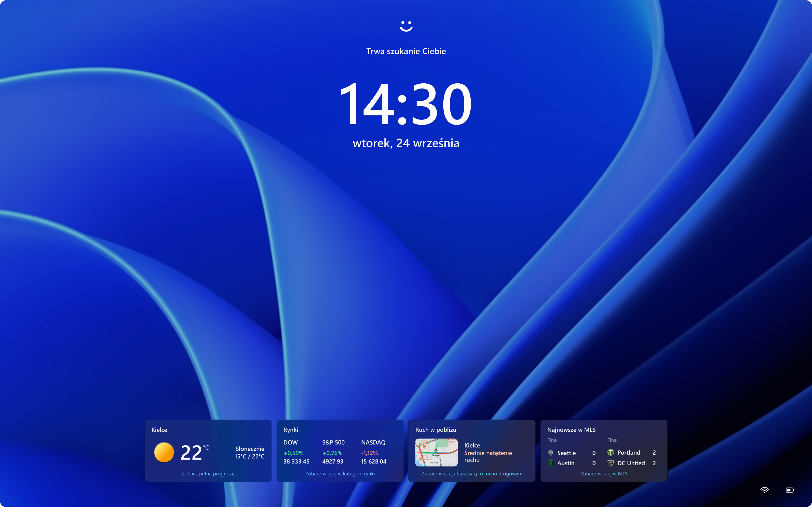Screen dimensions: 812x507
Task: Click the Seattle Sounders crest icon
Action: (x=550, y=453)
